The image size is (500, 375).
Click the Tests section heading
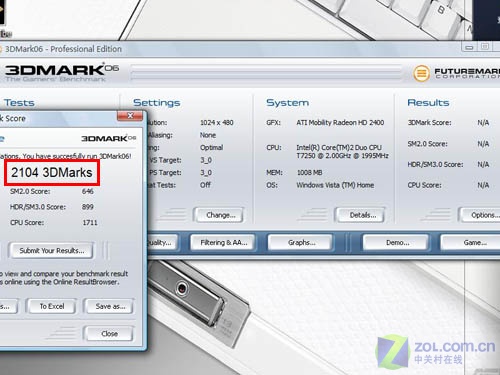pyautogui.click(x=19, y=103)
